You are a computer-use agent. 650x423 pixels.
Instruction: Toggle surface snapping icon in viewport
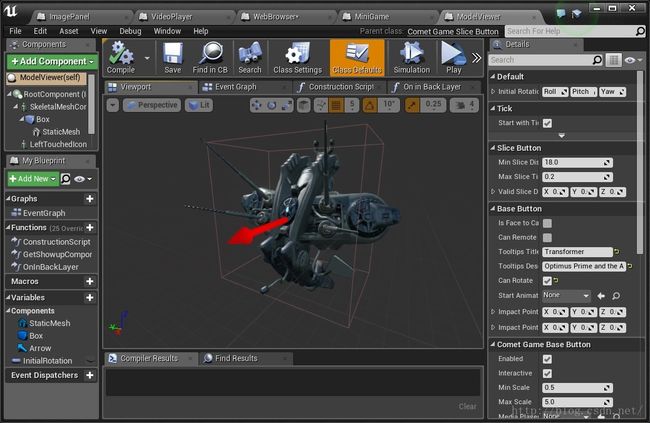click(x=320, y=105)
